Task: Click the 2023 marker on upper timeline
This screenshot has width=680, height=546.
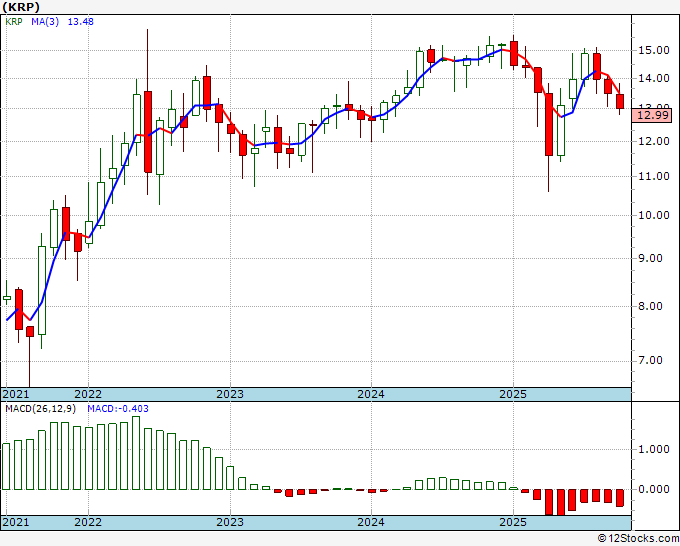Action: pos(230,394)
